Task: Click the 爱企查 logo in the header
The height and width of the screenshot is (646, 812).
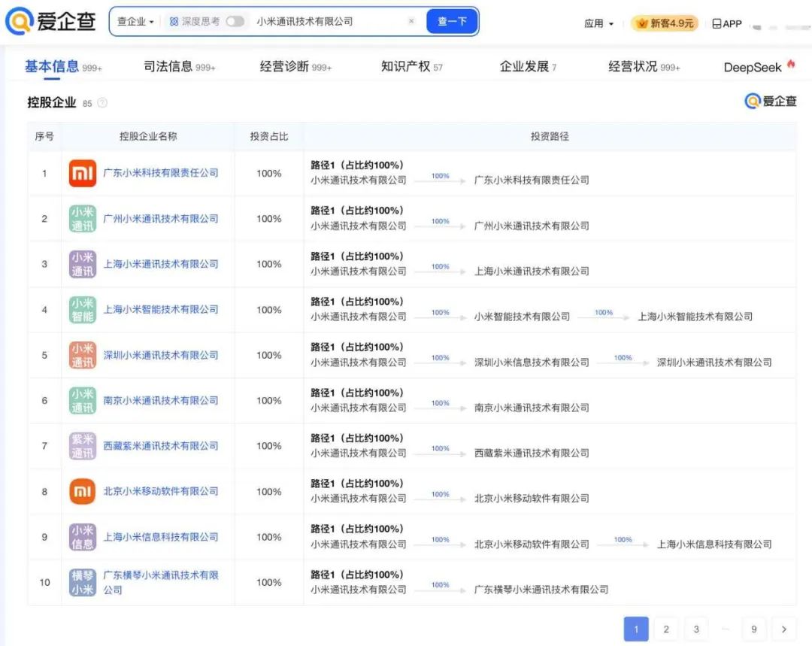Action: click(x=50, y=21)
